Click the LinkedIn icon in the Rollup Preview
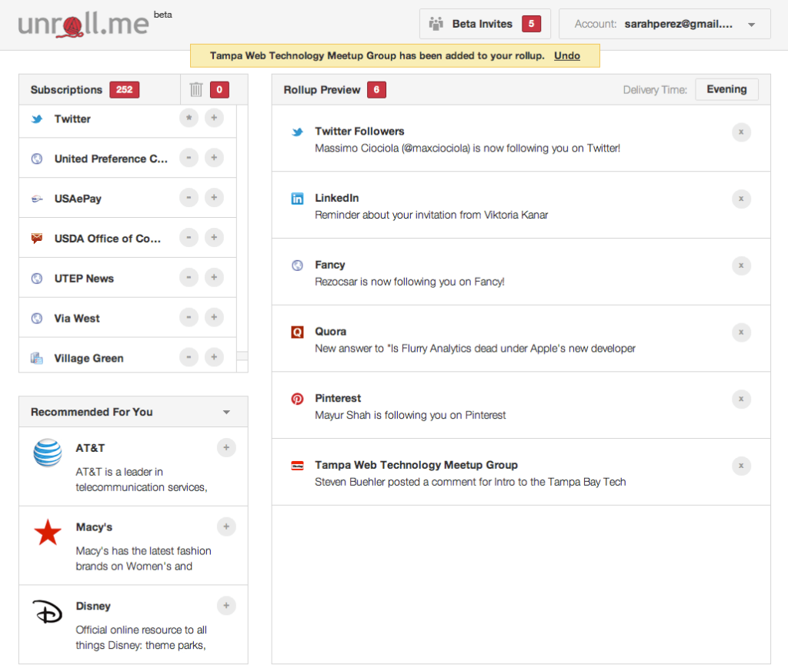This screenshot has width=788, height=672. click(297, 198)
